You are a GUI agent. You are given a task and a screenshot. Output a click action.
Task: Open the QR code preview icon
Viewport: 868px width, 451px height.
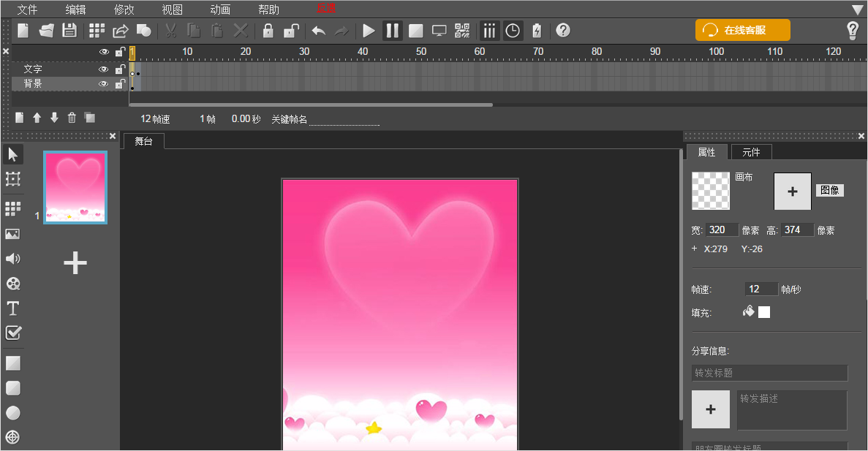point(462,31)
